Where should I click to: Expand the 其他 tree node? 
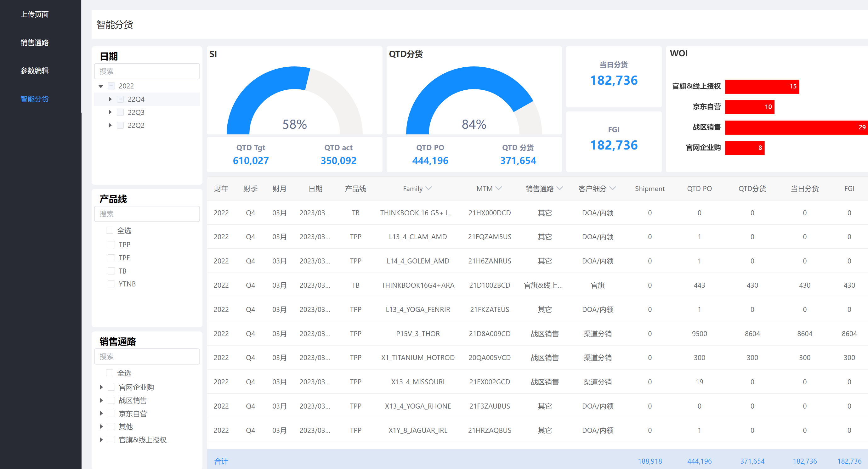click(101, 427)
